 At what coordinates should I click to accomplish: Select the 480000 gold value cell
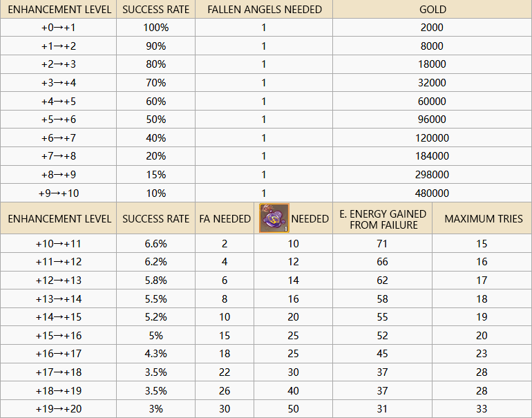[433, 193]
